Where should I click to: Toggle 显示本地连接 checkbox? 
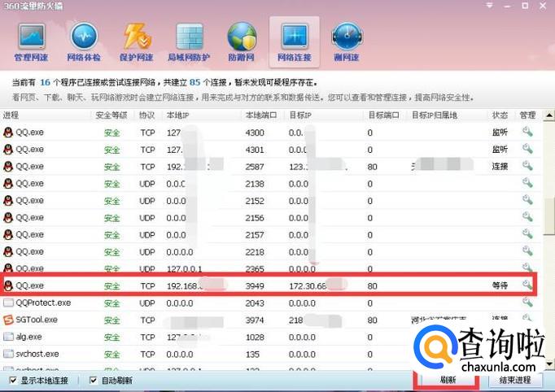[13, 381]
